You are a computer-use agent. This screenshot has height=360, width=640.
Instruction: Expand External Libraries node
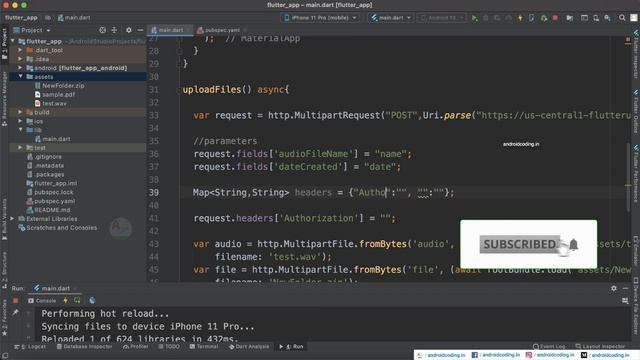pyautogui.click(x=12, y=219)
